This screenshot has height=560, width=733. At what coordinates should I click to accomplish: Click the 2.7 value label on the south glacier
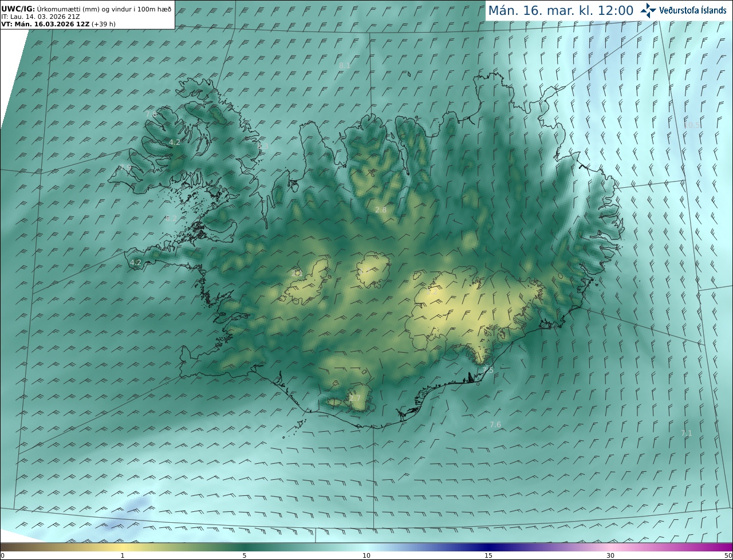coord(355,399)
